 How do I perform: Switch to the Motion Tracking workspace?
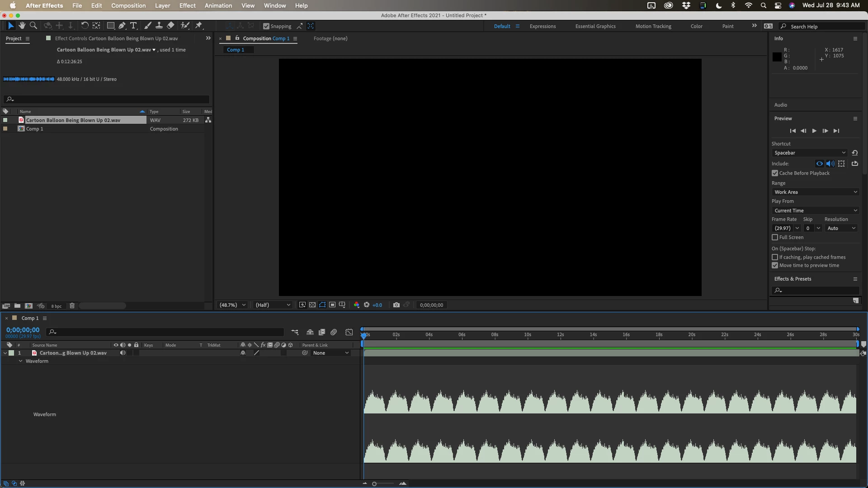tap(653, 26)
